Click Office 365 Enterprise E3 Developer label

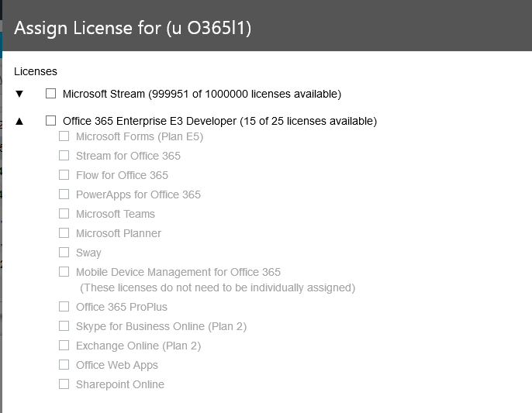coord(220,121)
